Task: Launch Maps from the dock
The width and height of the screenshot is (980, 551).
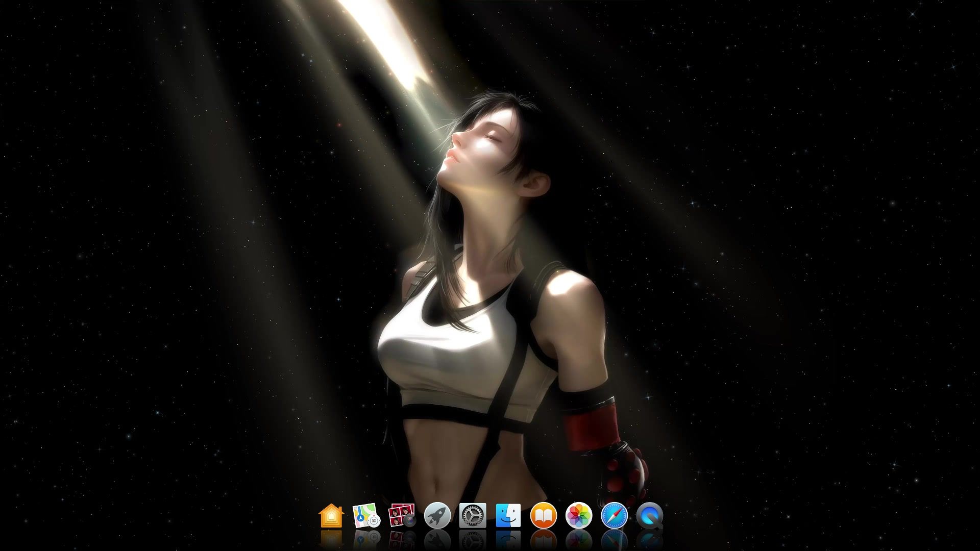Action: coord(366,516)
